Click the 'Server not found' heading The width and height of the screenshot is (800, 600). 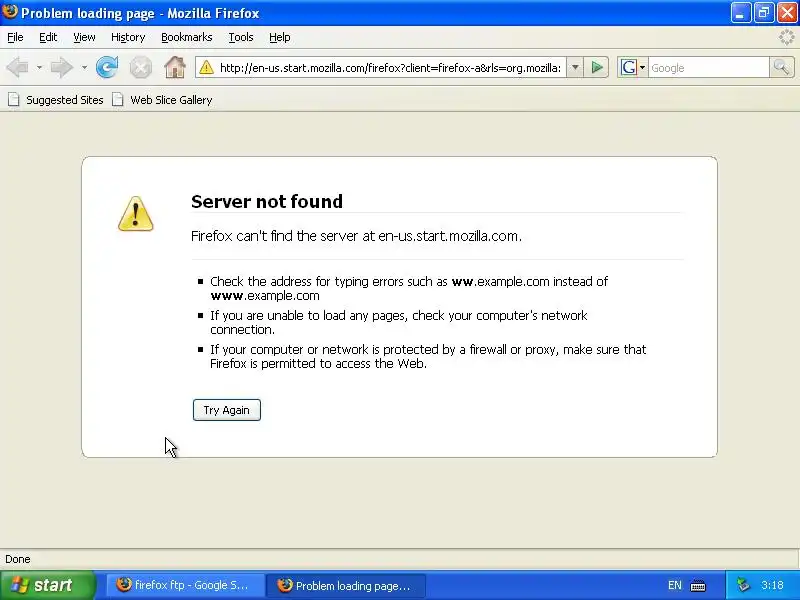(267, 202)
